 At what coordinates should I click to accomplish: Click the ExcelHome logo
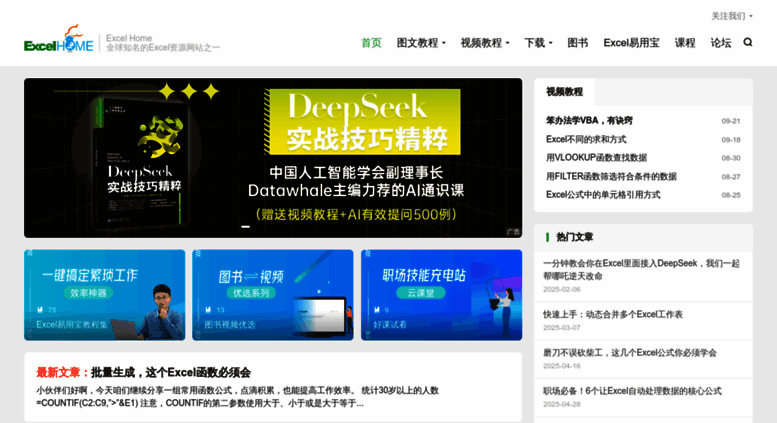point(58,39)
